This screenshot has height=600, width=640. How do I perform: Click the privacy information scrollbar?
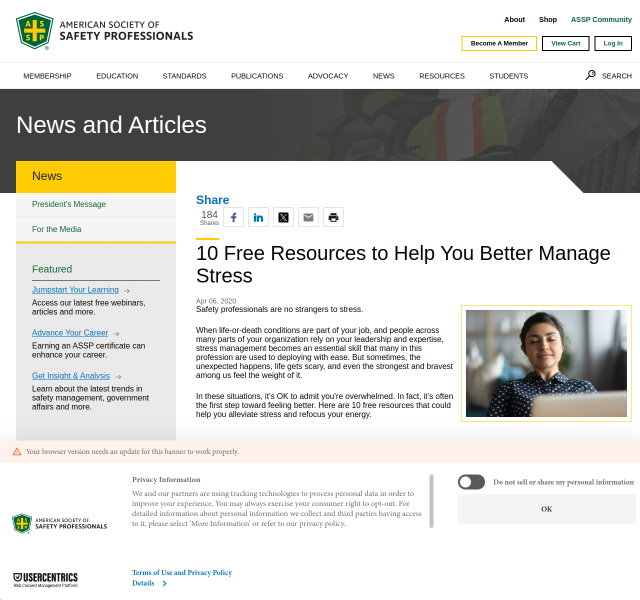pos(431,501)
